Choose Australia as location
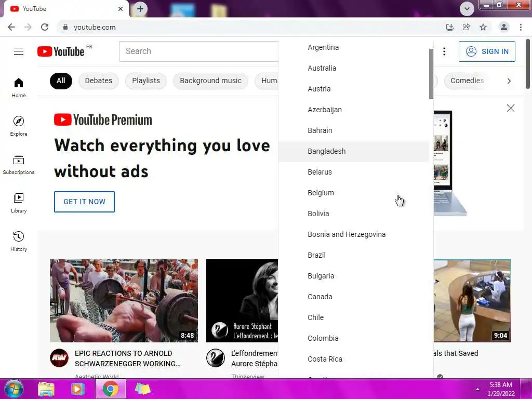This screenshot has height=399, width=532. point(353,68)
